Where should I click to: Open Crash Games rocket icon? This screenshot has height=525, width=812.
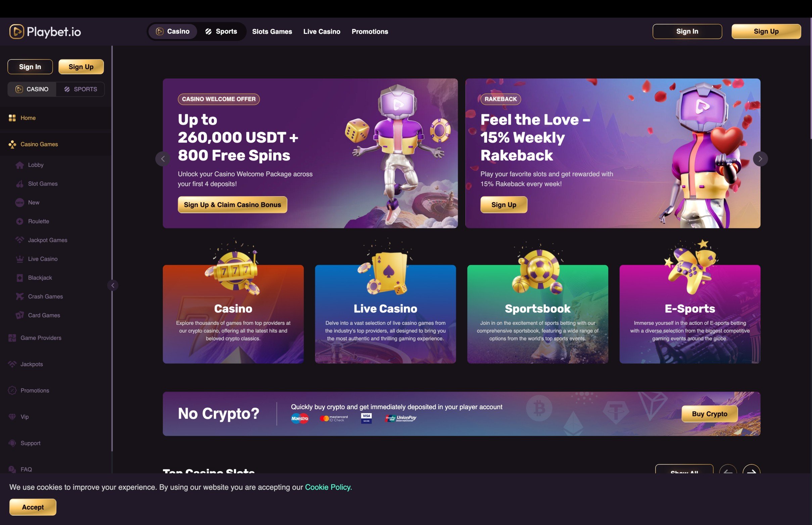pyautogui.click(x=20, y=296)
